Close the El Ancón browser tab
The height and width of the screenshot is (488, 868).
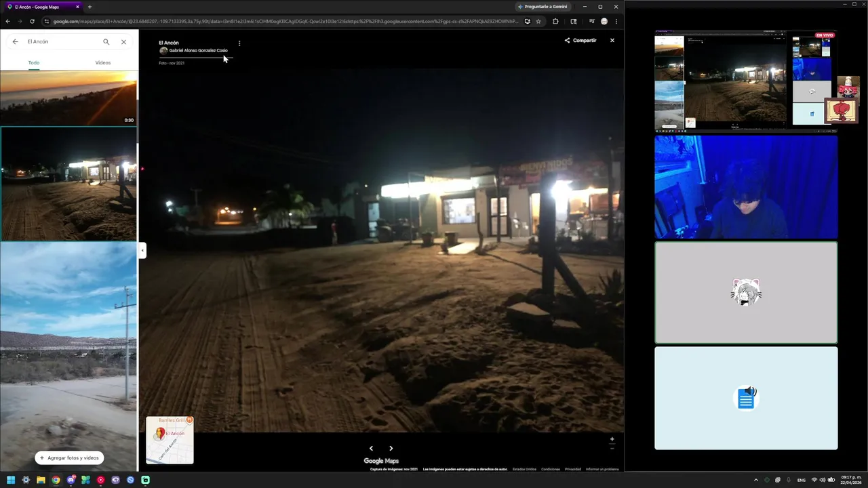[77, 7]
